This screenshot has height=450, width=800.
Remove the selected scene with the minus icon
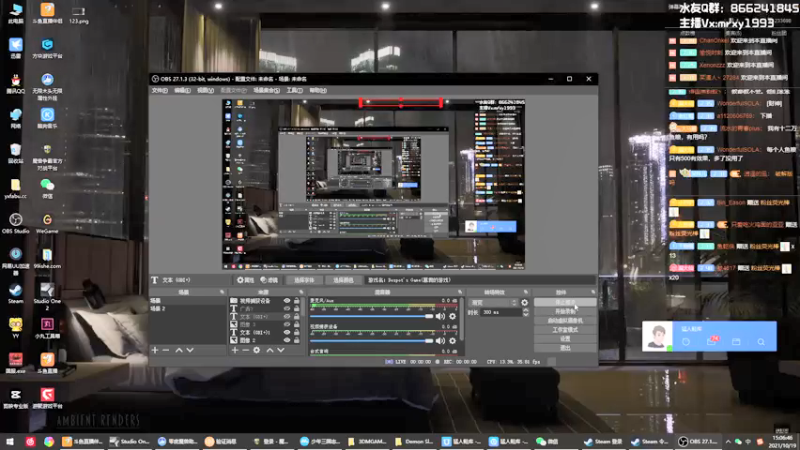point(166,350)
